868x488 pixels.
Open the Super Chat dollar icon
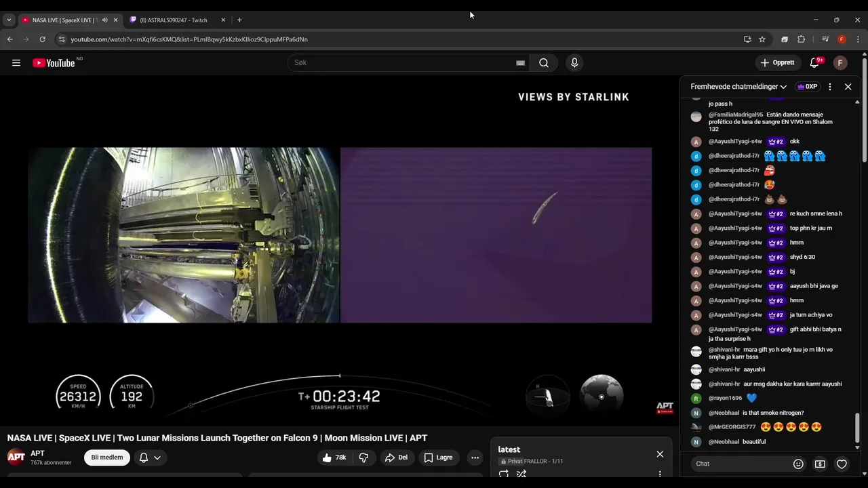[x=820, y=464]
